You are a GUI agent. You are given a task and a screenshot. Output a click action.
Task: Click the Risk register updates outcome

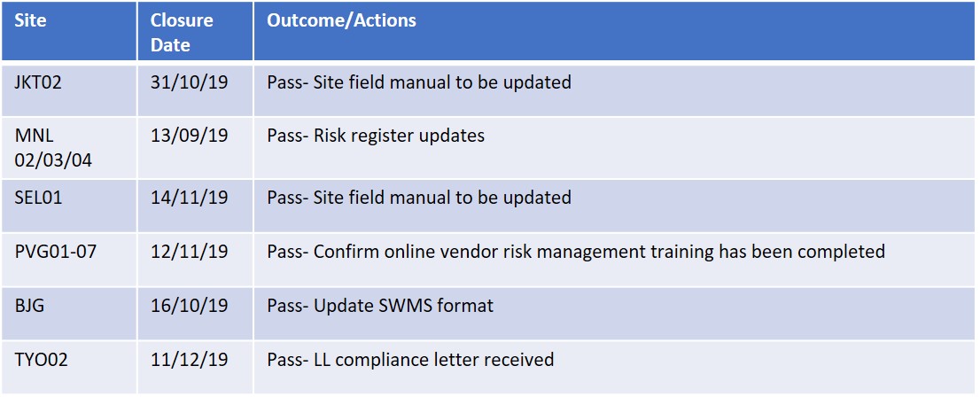point(376,136)
